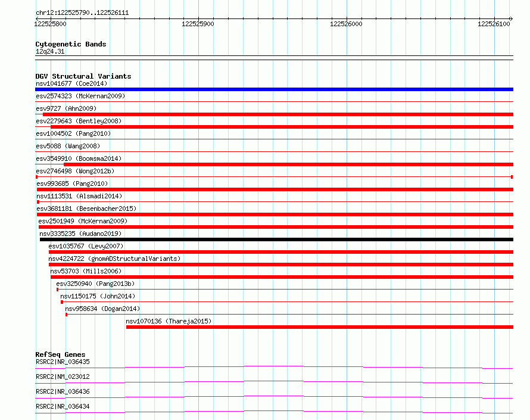Click nsv1113531 (Alsmadi2014) variant label
The height and width of the screenshot is (420, 530).
(79, 196)
